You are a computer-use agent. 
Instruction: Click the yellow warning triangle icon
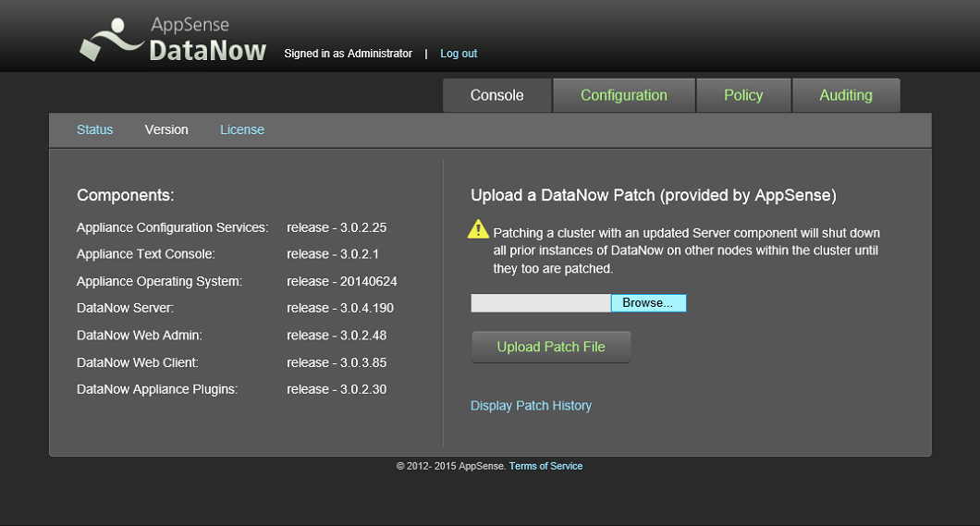pos(478,228)
